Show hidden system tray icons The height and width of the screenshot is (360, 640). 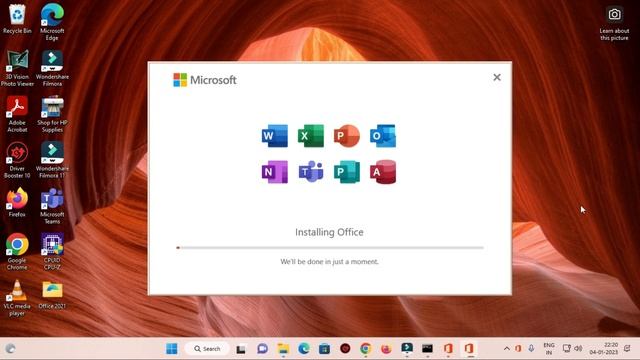[x=507, y=349]
